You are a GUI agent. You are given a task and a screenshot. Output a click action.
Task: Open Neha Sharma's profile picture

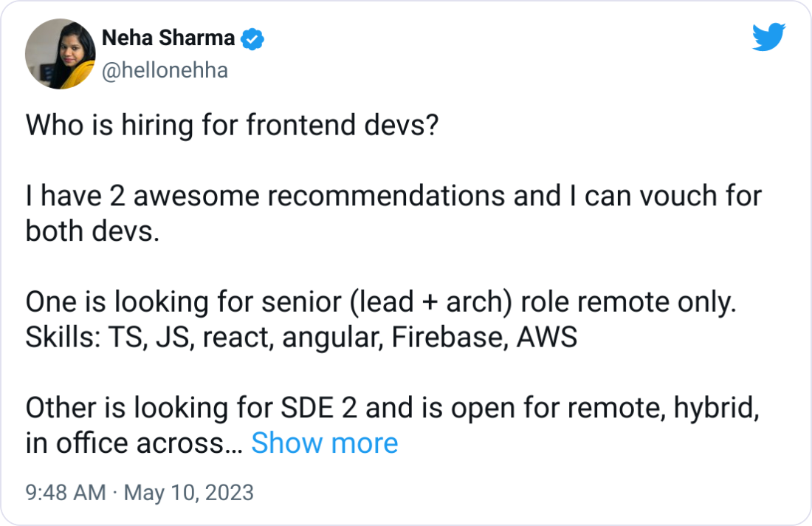click(61, 53)
